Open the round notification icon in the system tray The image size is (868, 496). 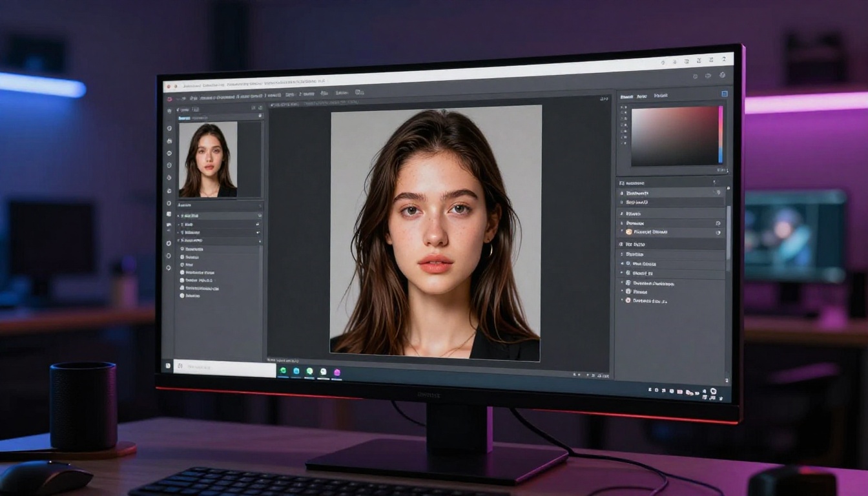pos(713,391)
